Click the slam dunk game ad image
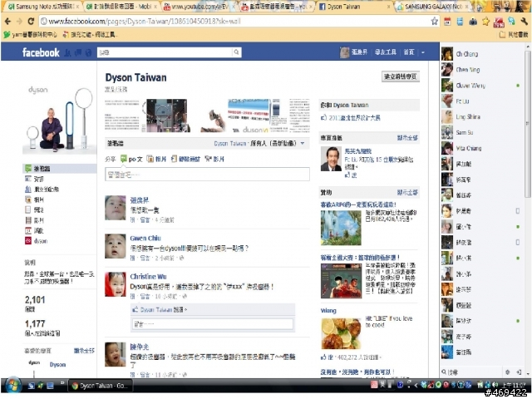 [341, 281]
